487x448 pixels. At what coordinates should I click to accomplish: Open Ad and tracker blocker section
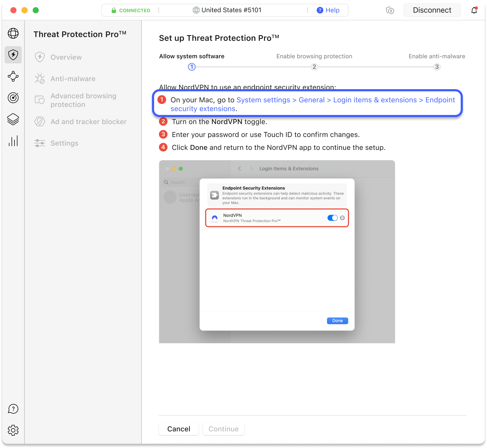coord(88,122)
